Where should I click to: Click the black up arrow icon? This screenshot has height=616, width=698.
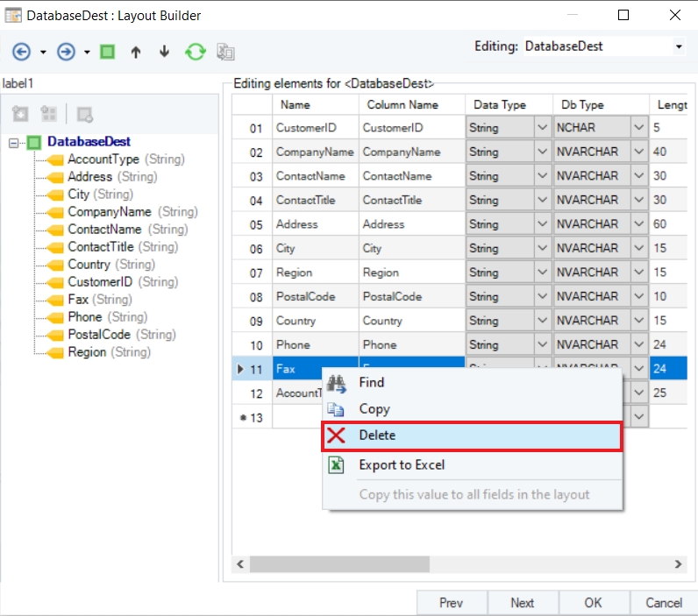[135, 52]
